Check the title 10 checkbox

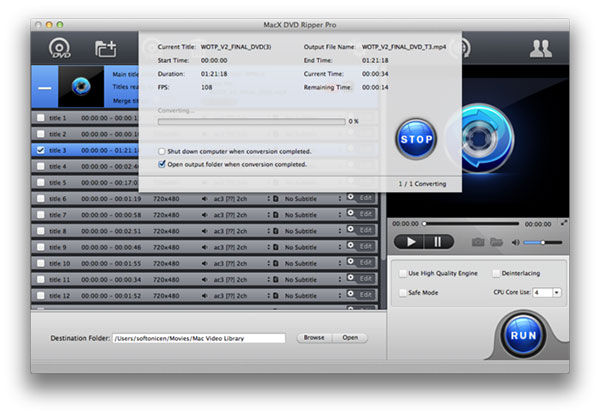click(x=41, y=263)
